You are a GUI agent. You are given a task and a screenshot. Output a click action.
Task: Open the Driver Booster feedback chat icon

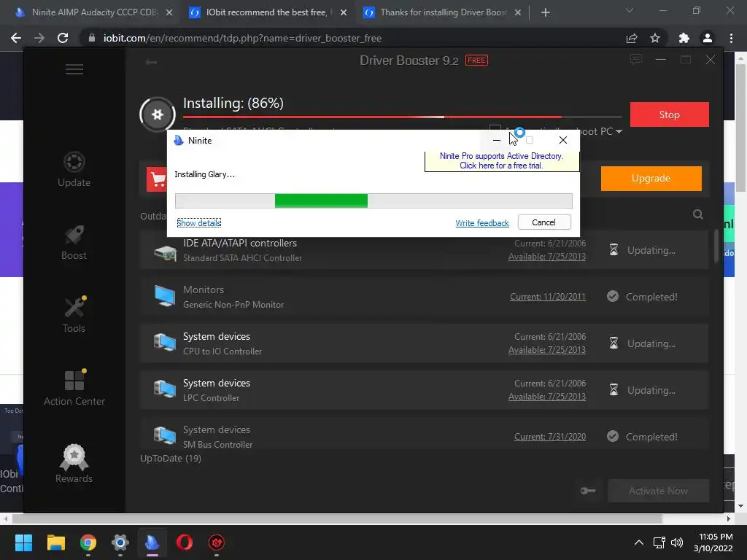[636, 60]
